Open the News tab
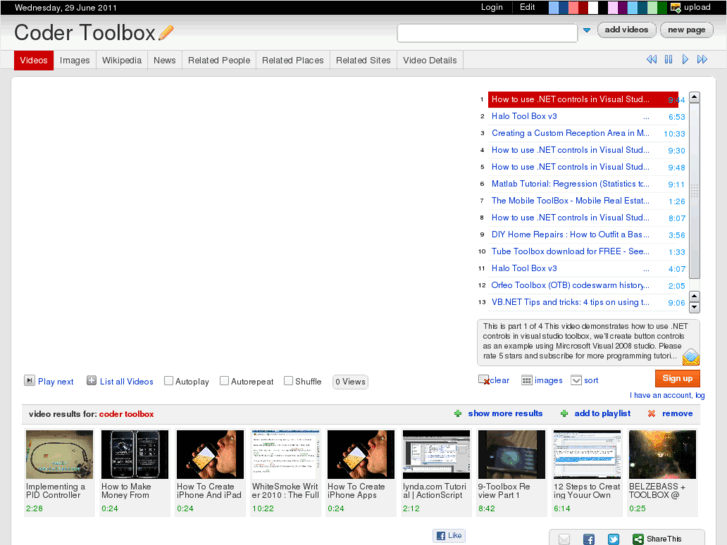This screenshot has width=727, height=545. click(x=165, y=60)
